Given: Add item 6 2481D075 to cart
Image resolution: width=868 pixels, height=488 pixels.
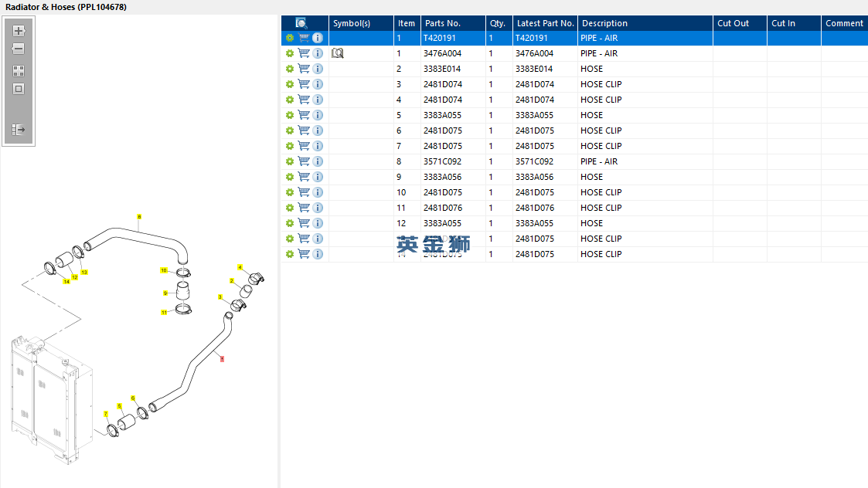Looking at the screenshot, I should tap(304, 130).
